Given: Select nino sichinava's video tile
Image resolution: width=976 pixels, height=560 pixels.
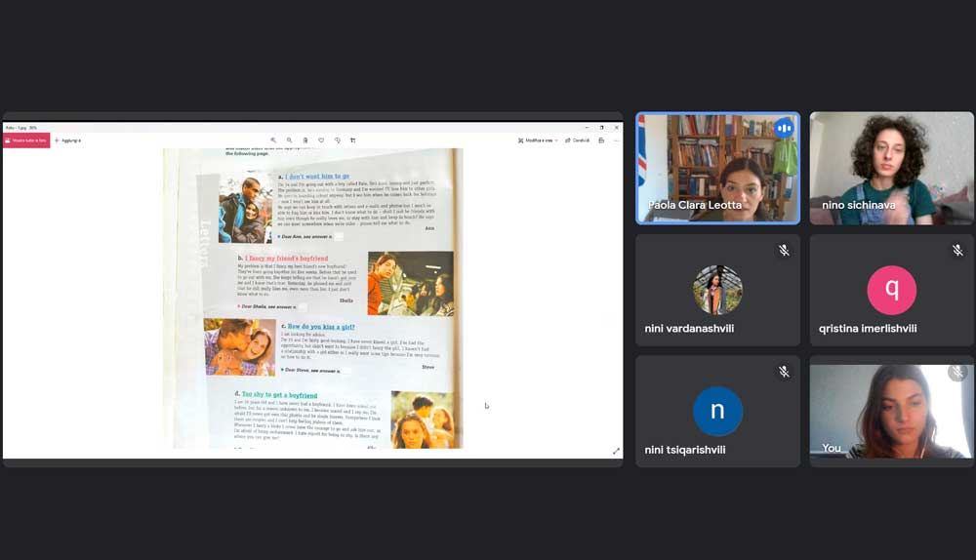Looking at the screenshot, I should (891, 169).
